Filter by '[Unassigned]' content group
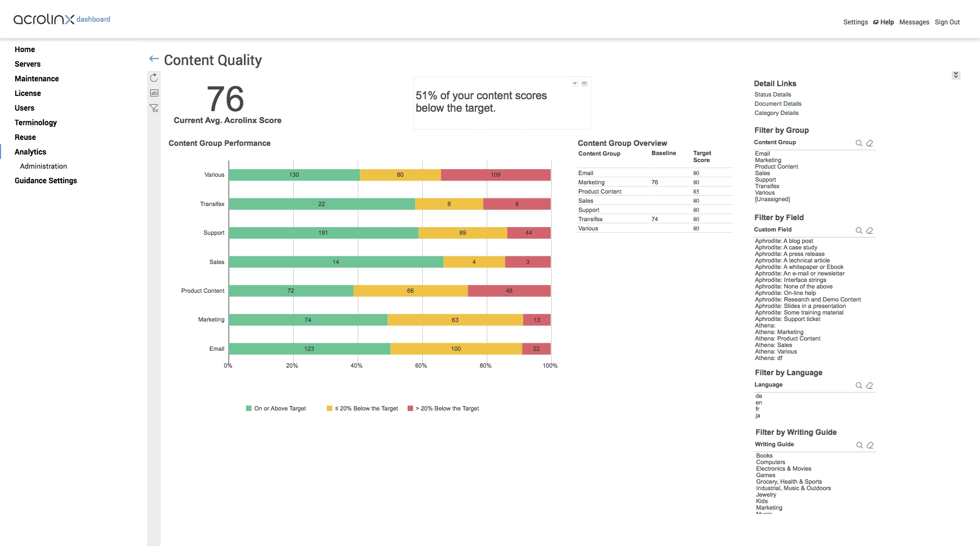Screen dimensions: 980x546 (x=772, y=199)
